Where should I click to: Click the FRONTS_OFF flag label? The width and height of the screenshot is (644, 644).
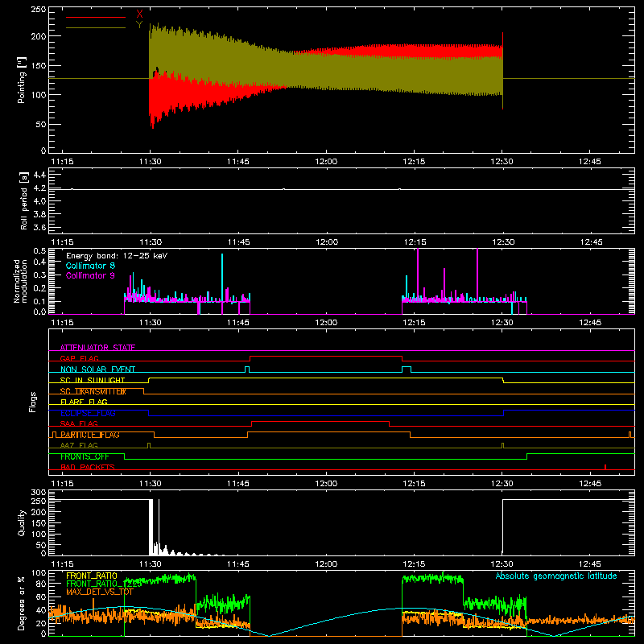[x=85, y=456]
